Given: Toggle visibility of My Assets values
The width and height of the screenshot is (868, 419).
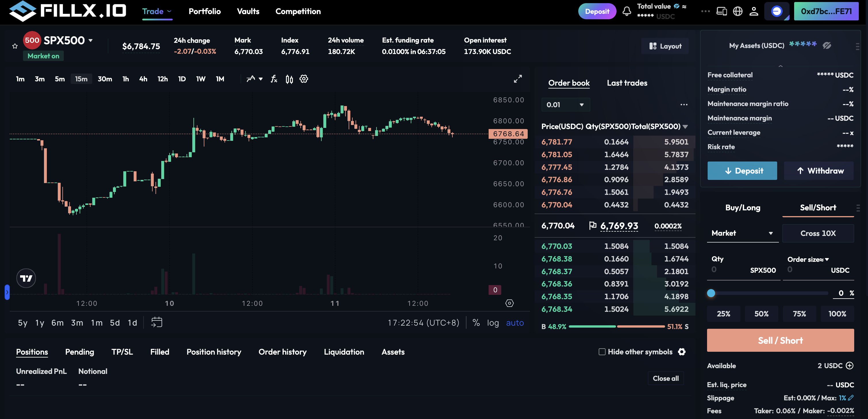Looking at the screenshot, I should pyautogui.click(x=827, y=45).
